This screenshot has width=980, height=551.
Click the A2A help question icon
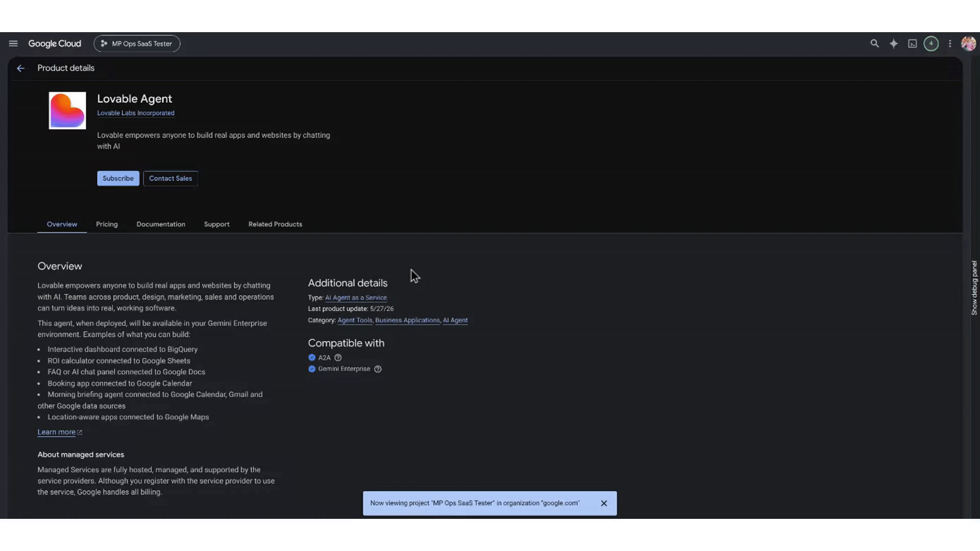pos(338,358)
